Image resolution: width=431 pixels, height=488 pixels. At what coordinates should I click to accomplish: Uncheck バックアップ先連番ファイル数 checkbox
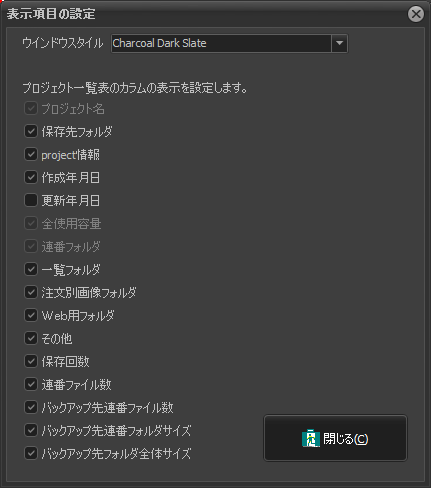(x=31, y=407)
